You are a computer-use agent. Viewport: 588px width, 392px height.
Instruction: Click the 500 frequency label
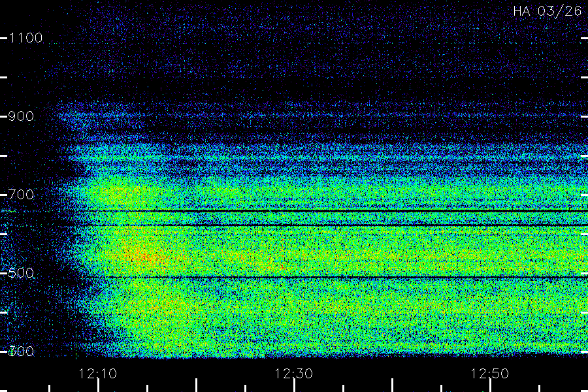point(21,273)
